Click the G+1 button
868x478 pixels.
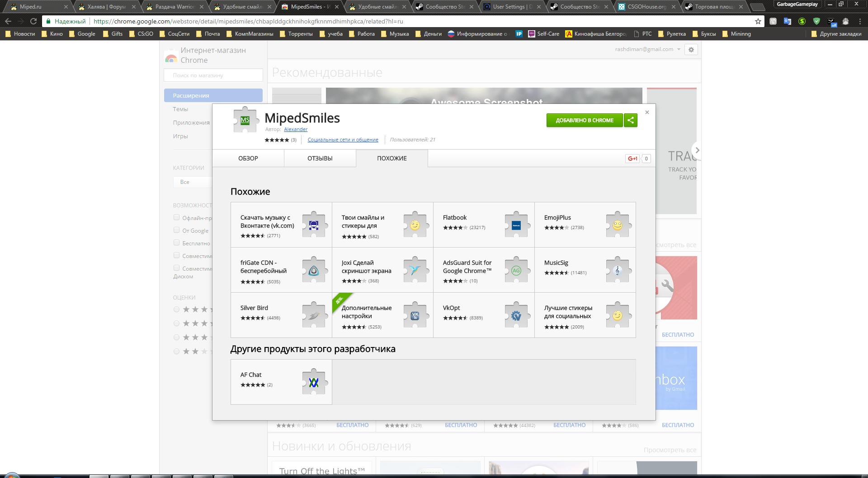632,159
